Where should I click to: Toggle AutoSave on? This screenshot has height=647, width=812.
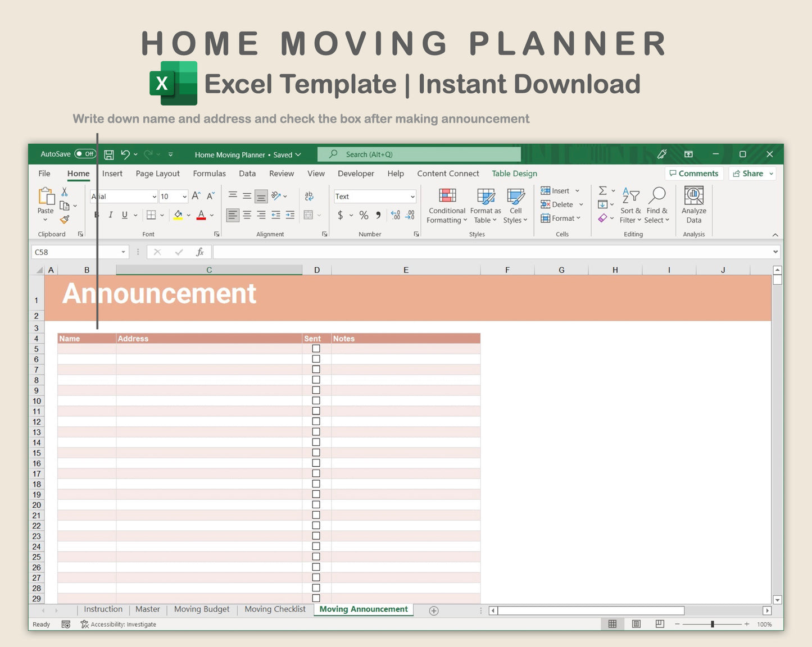85,153
